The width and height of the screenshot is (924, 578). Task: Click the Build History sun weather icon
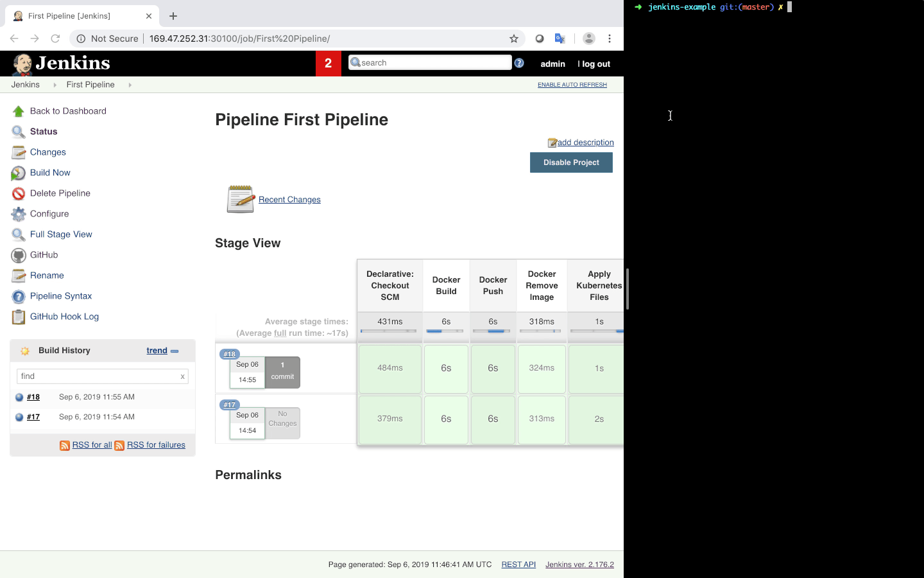coord(25,351)
